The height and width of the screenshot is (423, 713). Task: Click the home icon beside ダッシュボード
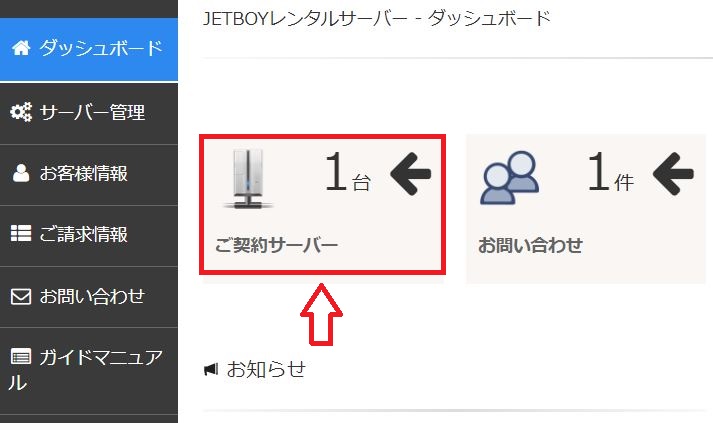tap(21, 47)
